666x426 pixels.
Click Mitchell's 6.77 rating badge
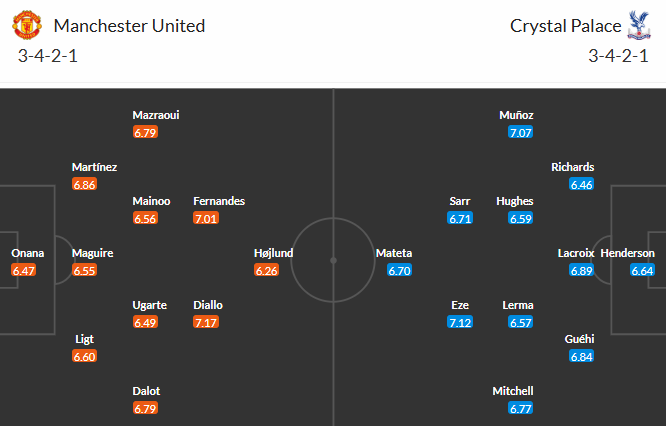(520, 408)
